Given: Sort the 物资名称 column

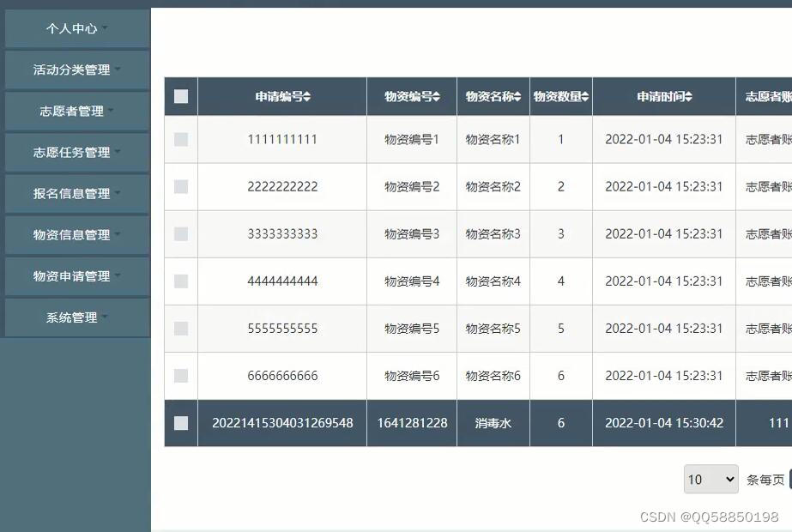Looking at the screenshot, I should (x=493, y=97).
